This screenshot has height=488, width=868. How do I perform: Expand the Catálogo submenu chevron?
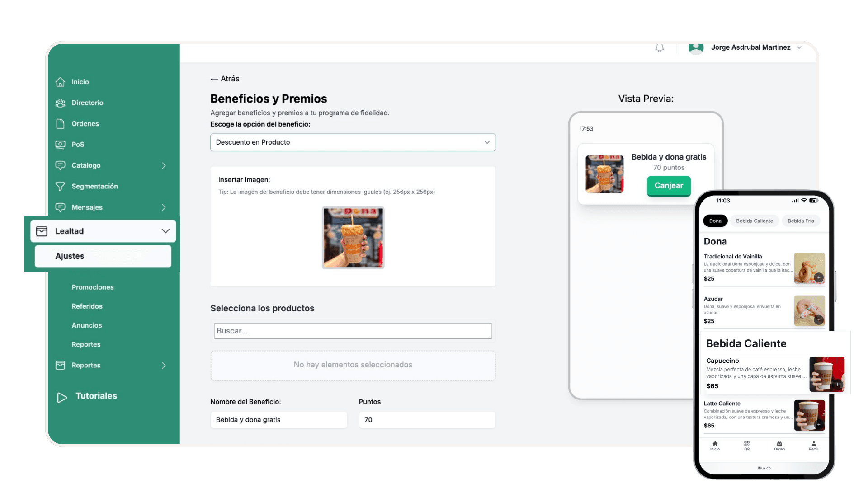[164, 165]
